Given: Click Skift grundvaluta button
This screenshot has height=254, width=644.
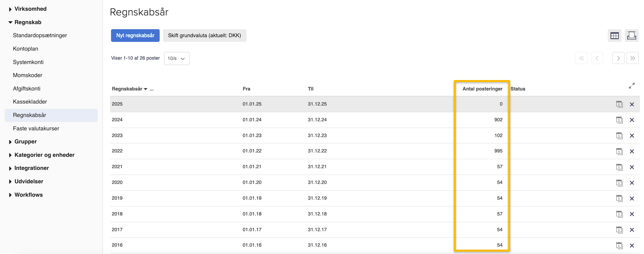Looking at the screenshot, I should [204, 36].
